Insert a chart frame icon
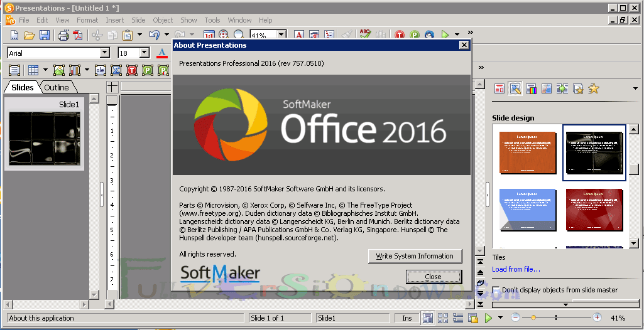Viewport: 644px width, 330px height. (x=74, y=70)
